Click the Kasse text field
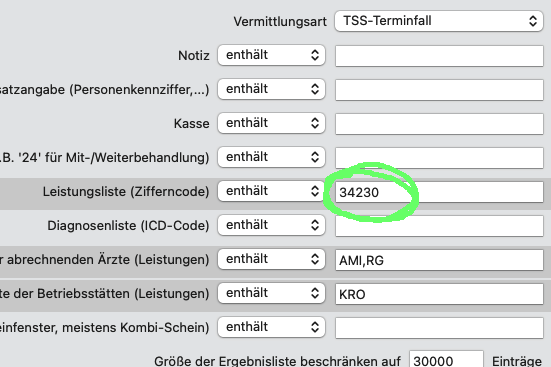The width and height of the screenshot is (551, 367). click(439, 124)
